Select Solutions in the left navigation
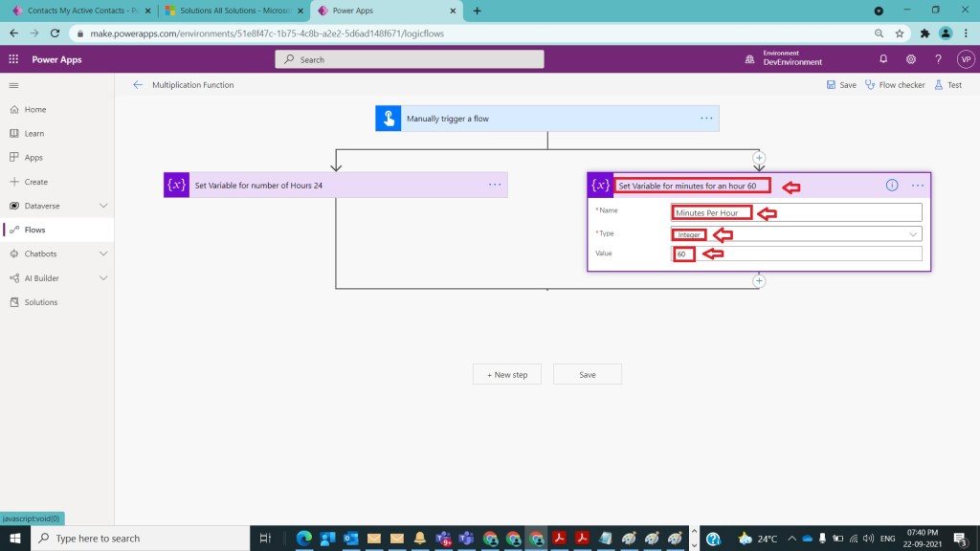 click(x=40, y=302)
